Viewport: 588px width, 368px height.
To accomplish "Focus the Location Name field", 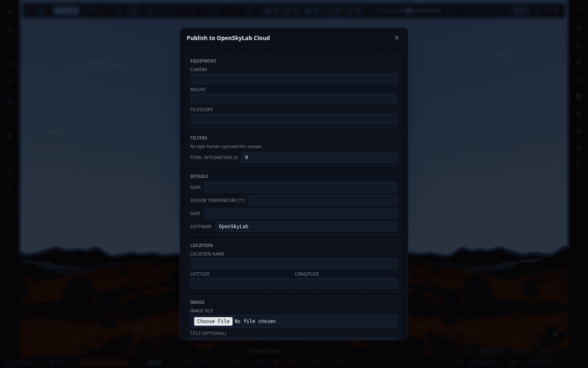I will (294, 263).
